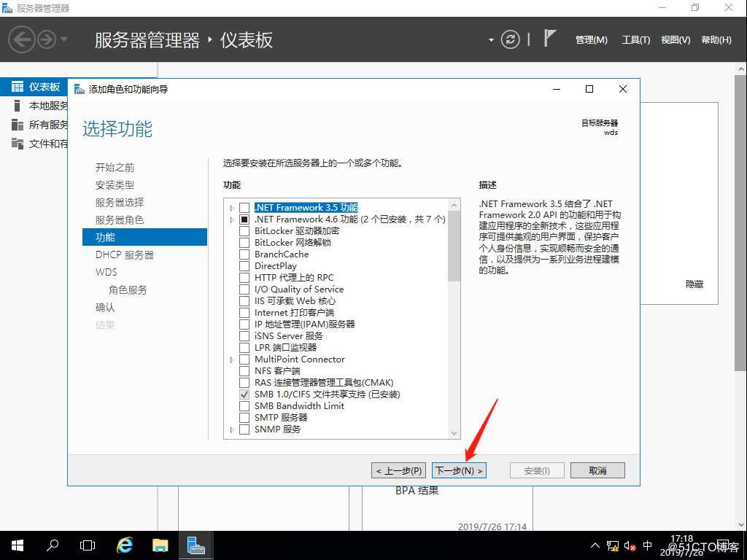Check HTTP 代理上的 RPC checkbox

click(244, 278)
